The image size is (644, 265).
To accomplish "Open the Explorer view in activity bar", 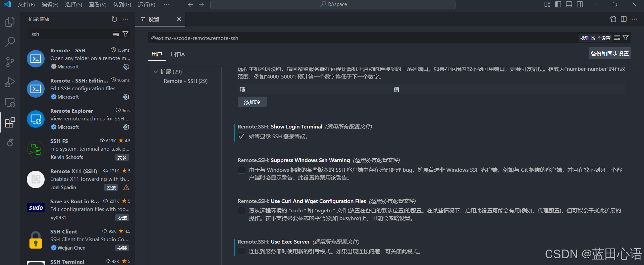I will [x=10, y=22].
